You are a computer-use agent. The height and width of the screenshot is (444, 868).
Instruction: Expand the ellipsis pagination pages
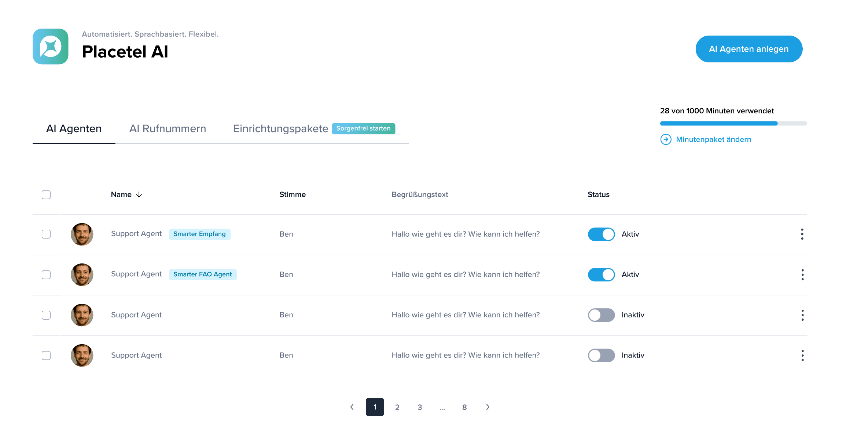(x=442, y=407)
